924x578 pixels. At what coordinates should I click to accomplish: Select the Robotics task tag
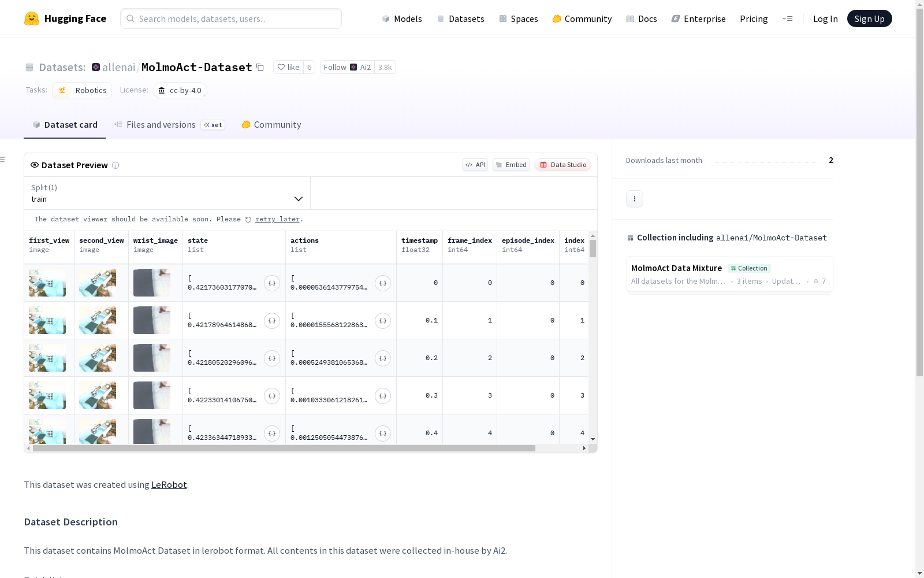(82, 90)
